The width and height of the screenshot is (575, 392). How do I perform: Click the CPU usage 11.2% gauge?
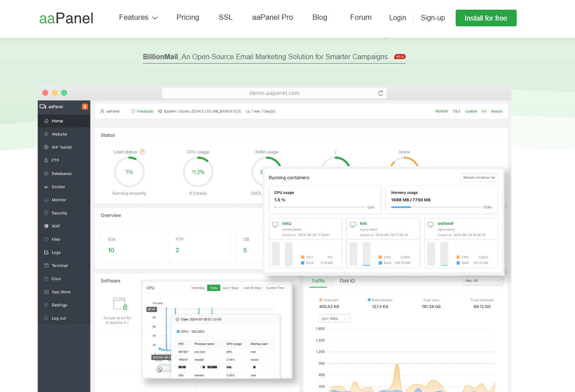pos(198,172)
